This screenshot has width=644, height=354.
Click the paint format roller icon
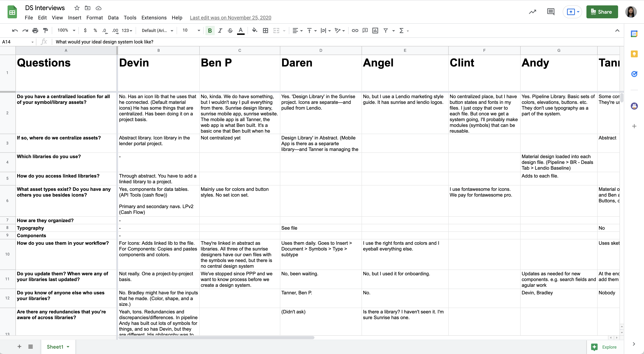point(46,30)
